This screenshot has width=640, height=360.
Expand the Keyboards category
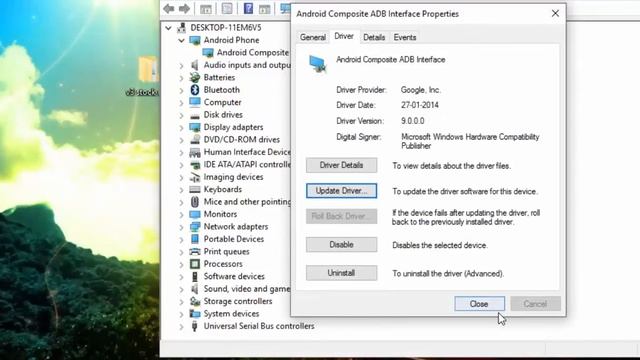click(181, 190)
